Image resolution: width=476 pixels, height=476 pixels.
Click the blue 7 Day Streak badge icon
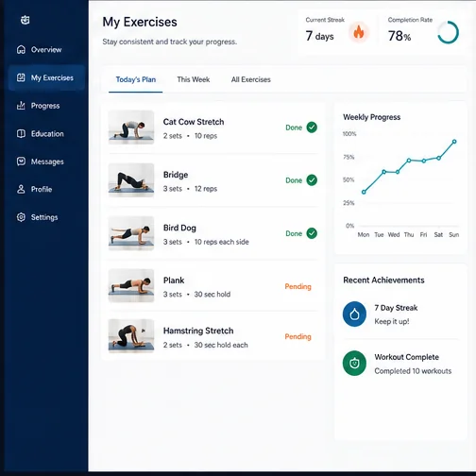point(354,314)
